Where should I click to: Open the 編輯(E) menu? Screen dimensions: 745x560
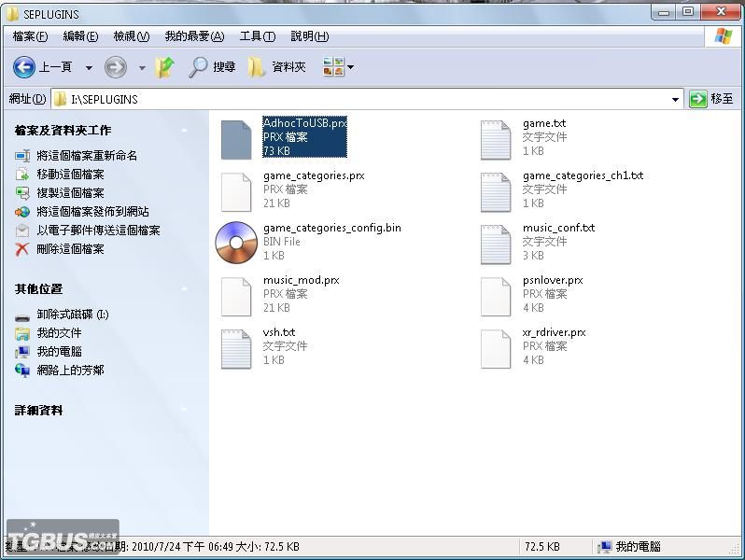point(81,36)
